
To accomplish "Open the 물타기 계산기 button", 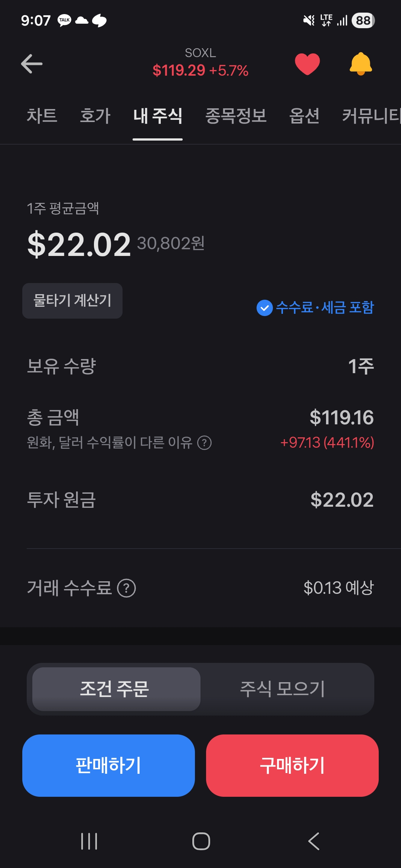I will click(72, 300).
